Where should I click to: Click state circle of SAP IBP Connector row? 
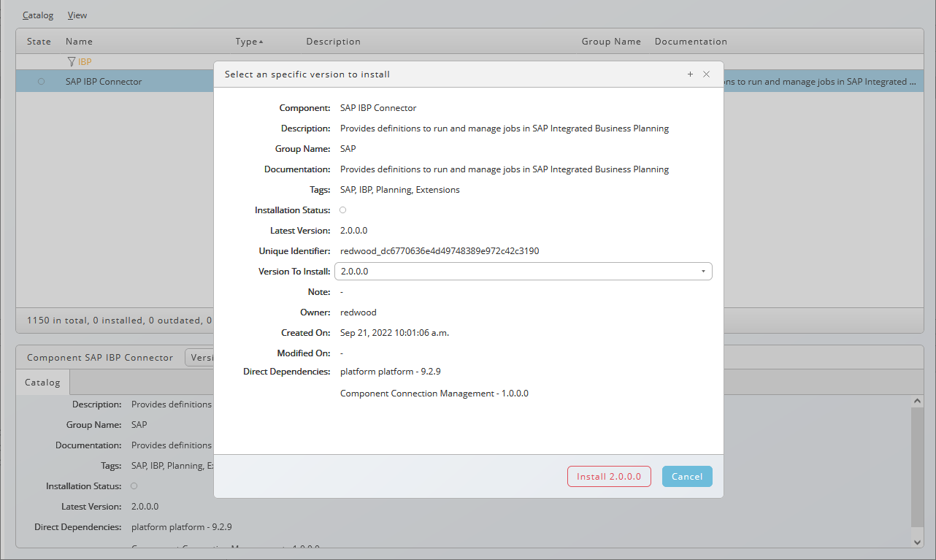[41, 82]
